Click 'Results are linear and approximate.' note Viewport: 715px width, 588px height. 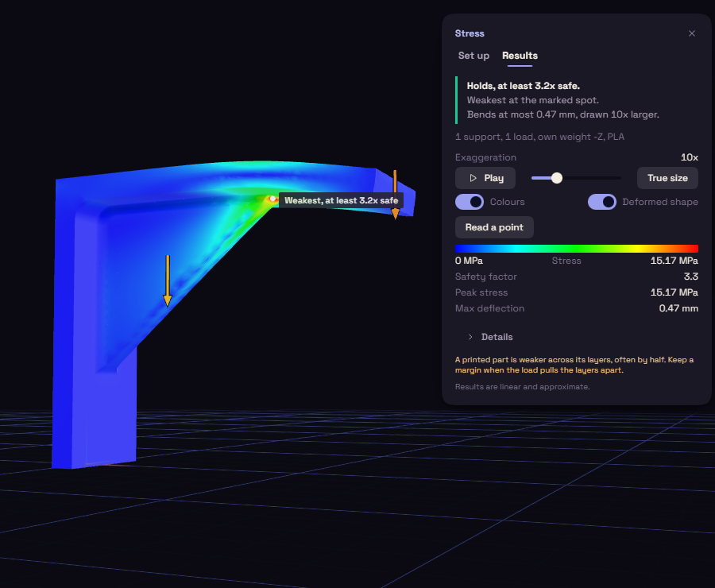pos(523,387)
